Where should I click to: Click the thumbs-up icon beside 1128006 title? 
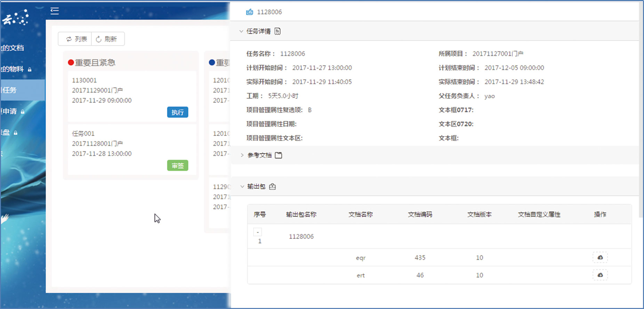[249, 12]
